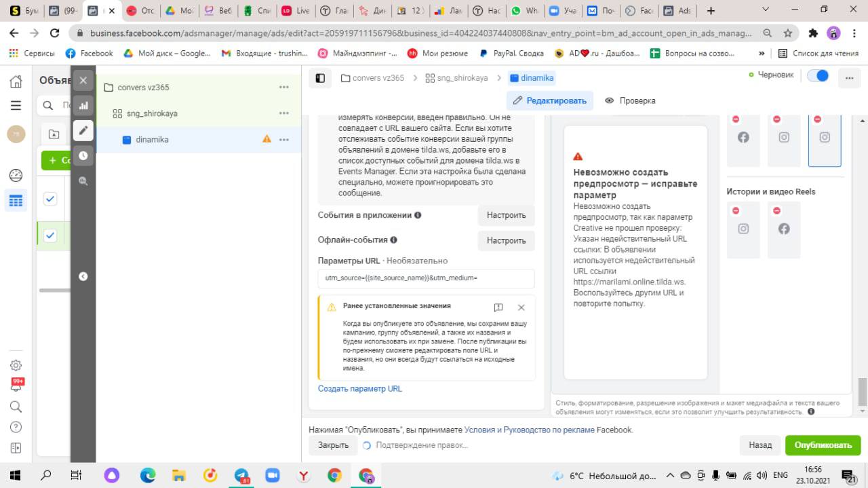Click red minus on the Reels Facebook thumbnail

coord(776,211)
